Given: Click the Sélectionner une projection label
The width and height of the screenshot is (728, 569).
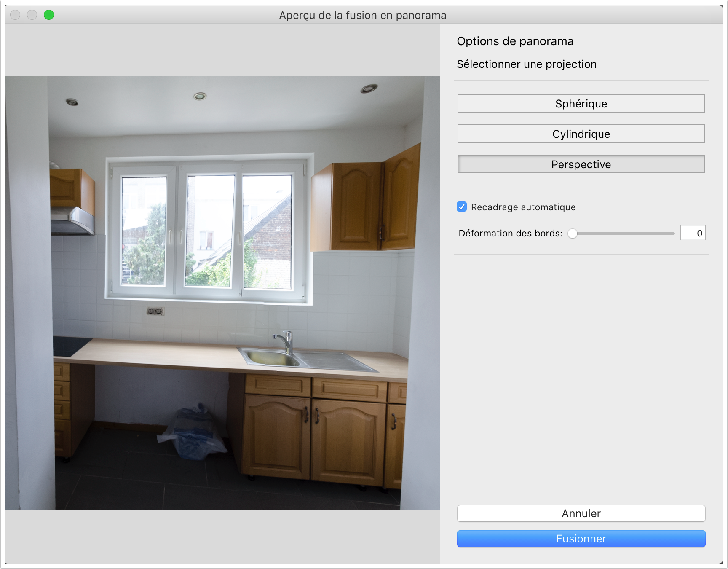Looking at the screenshot, I should pos(527,64).
